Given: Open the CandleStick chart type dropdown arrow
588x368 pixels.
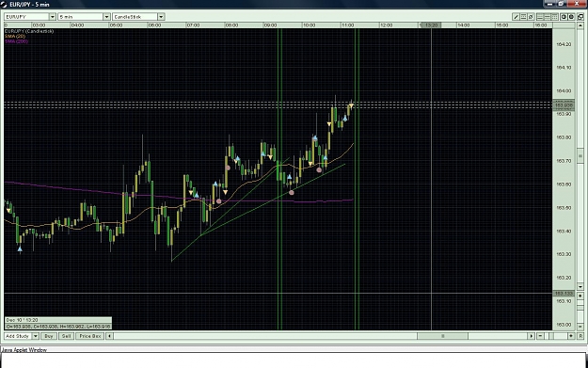Looking at the screenshot, I should 161,17.
